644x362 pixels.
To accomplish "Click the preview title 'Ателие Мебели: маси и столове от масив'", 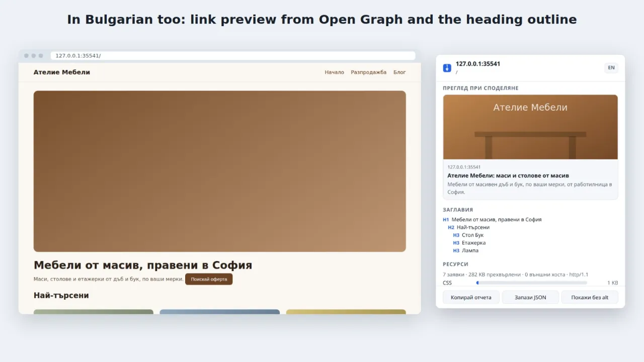I will (x=508, y=176).
